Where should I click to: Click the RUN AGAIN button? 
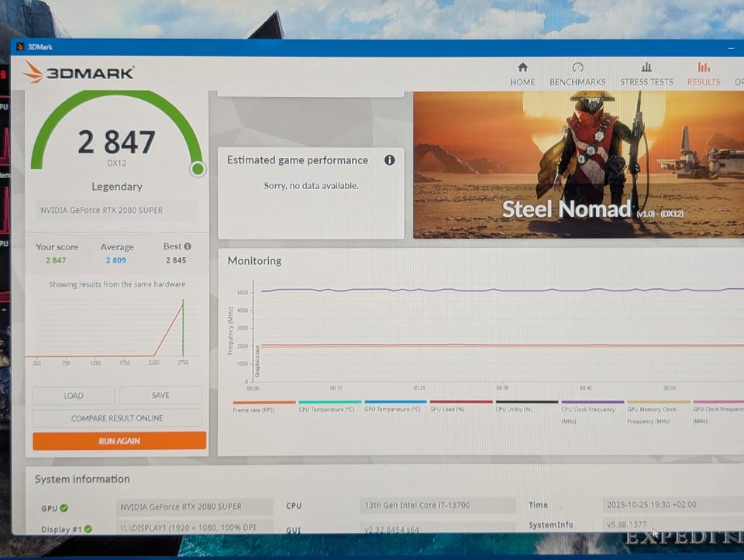(119, 441)
